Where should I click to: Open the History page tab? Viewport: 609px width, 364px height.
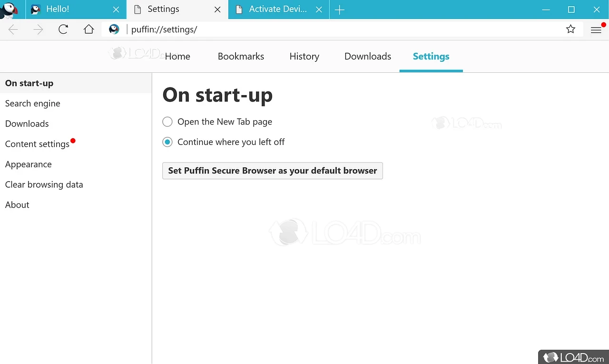pyautogui.click(x=304, y=56)
